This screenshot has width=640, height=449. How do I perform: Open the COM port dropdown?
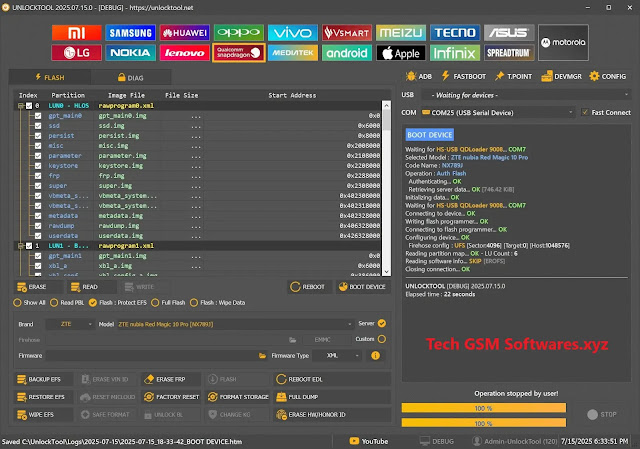[497, 112]
